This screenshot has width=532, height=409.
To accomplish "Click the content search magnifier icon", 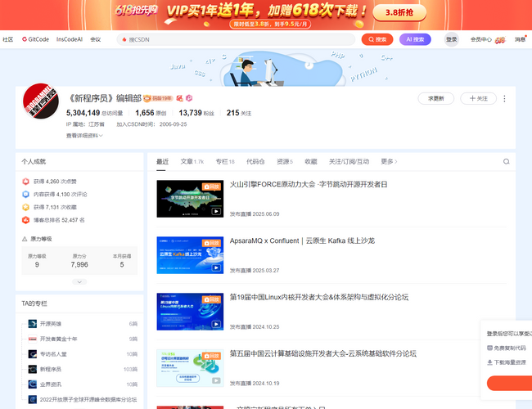I will 506,161.
